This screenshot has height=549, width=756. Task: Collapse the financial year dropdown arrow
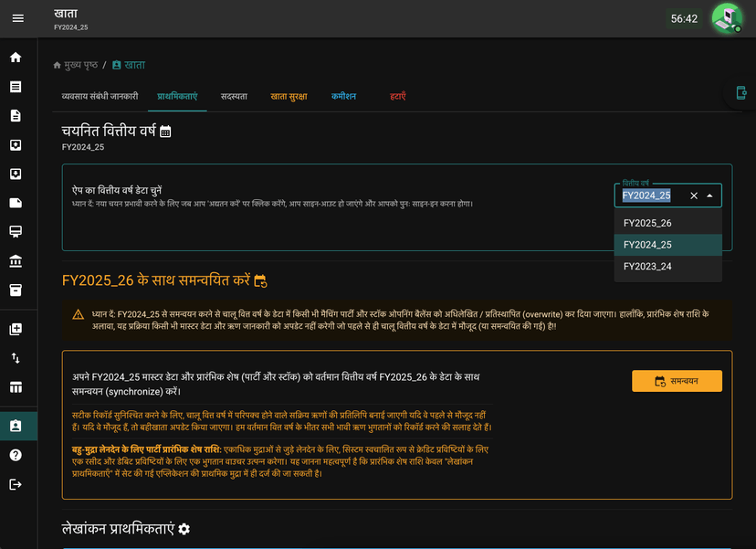pos(709,195)
